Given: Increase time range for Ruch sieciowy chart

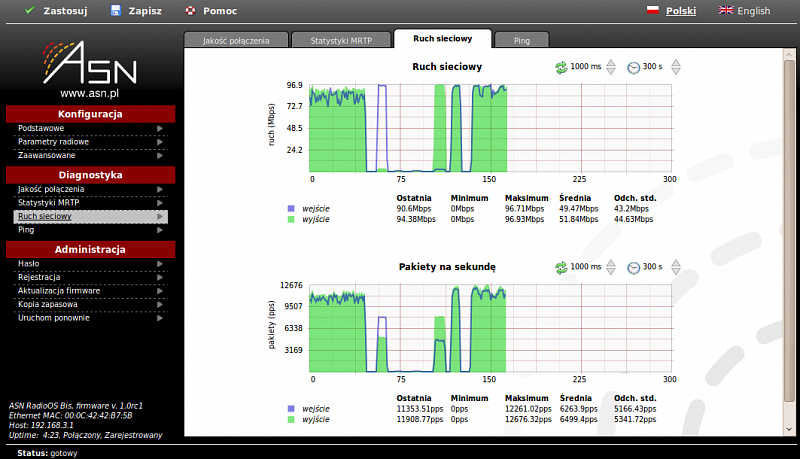Looking at the screenshot, I should point(676,63).
